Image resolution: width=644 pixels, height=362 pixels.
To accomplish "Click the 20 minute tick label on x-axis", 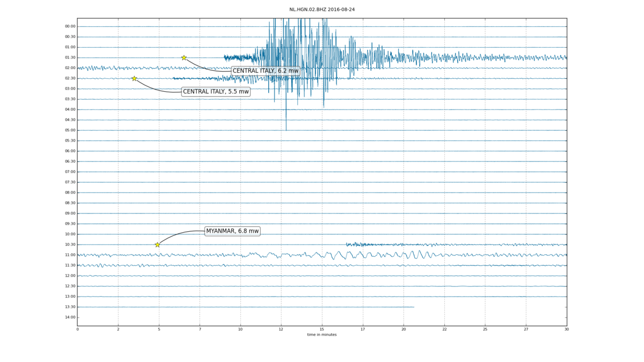I will tap(404, 329).
